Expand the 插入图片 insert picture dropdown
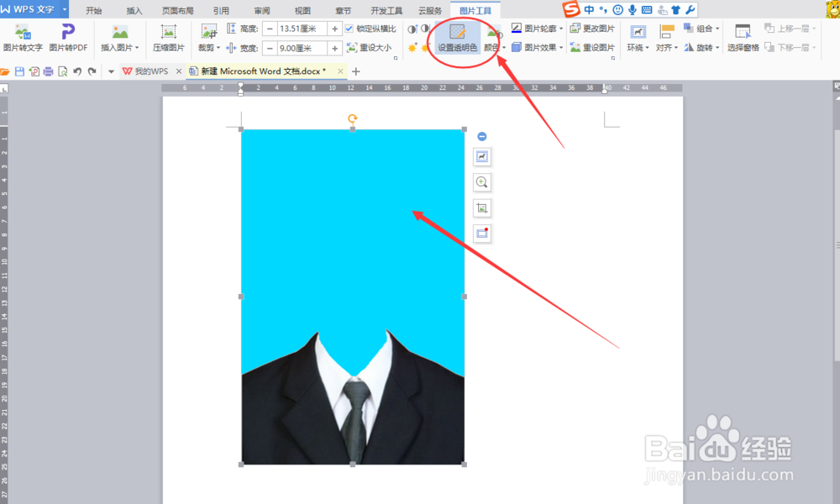This screenshot has height=504, width=840. (137, 48)
